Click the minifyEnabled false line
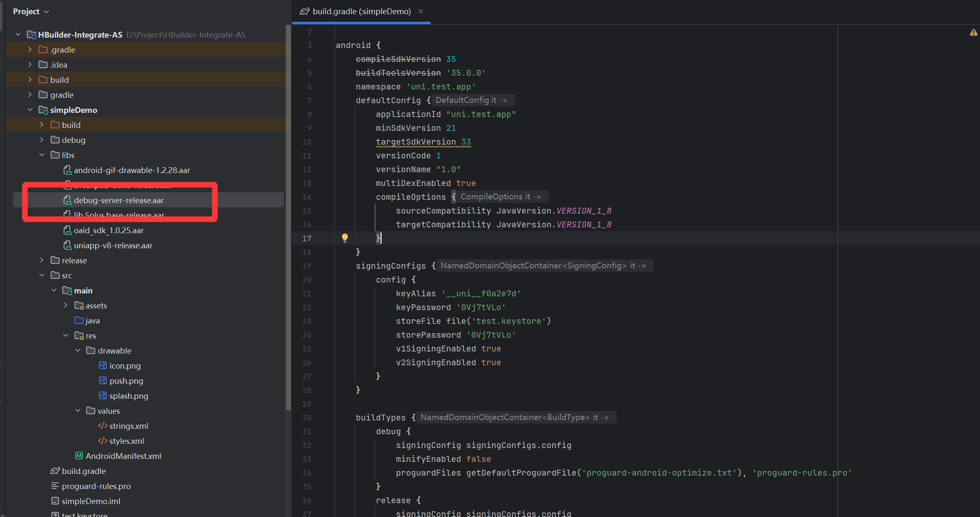This screenshot has height=517, width=980. click(x=443, y=459)
